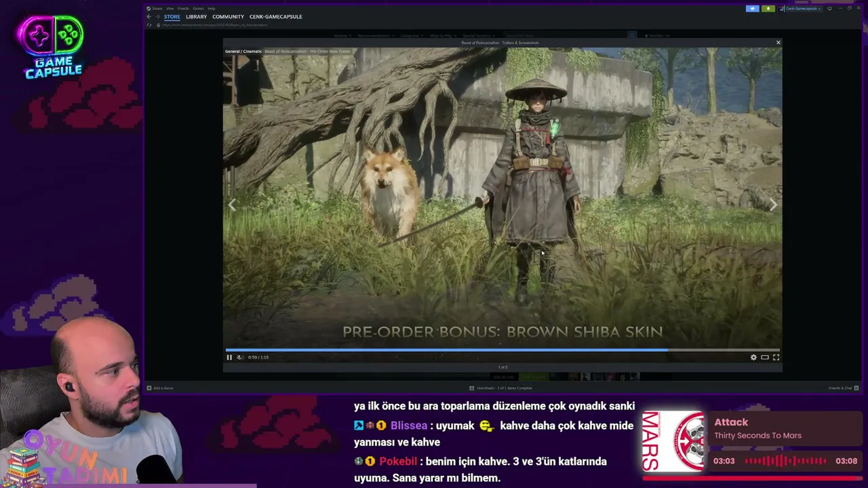Open the LIBRARY tab

tap(196, 16)
